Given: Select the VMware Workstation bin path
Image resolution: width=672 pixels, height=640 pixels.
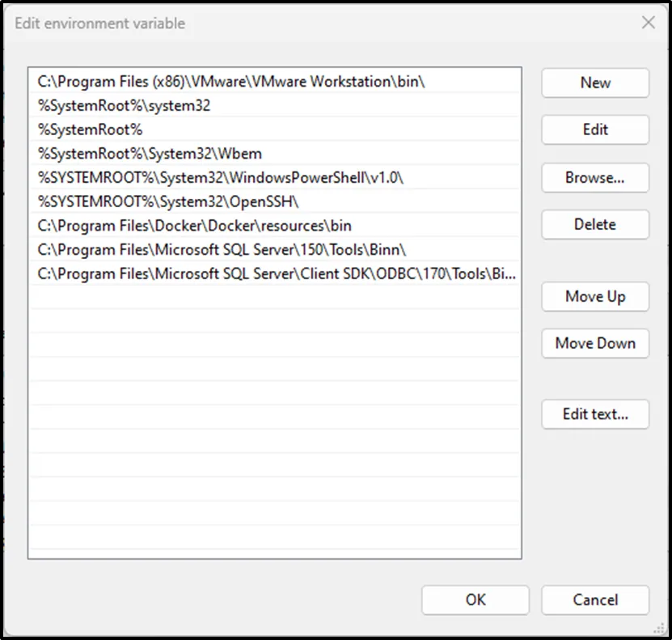Looking at the screenshot, I should tap(230, 82).
